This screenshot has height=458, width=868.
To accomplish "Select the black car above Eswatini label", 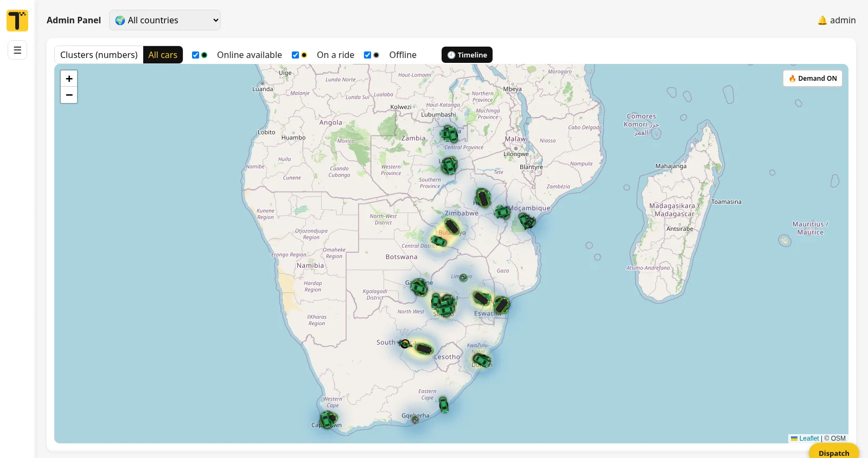I will [482, 298].
